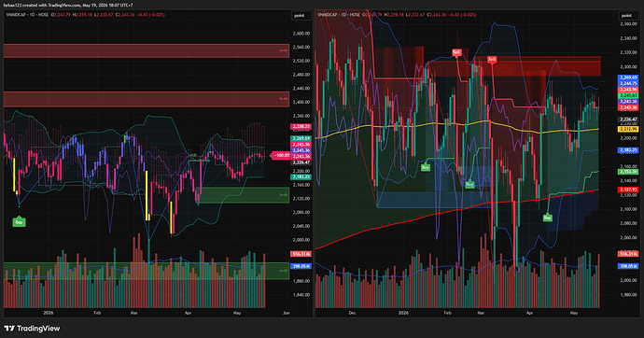Image resolution: width=644 pixels, height=338 pixels.
Task: Click the teal 2,183.25 price label on left chart
Action: click(301, 176)
